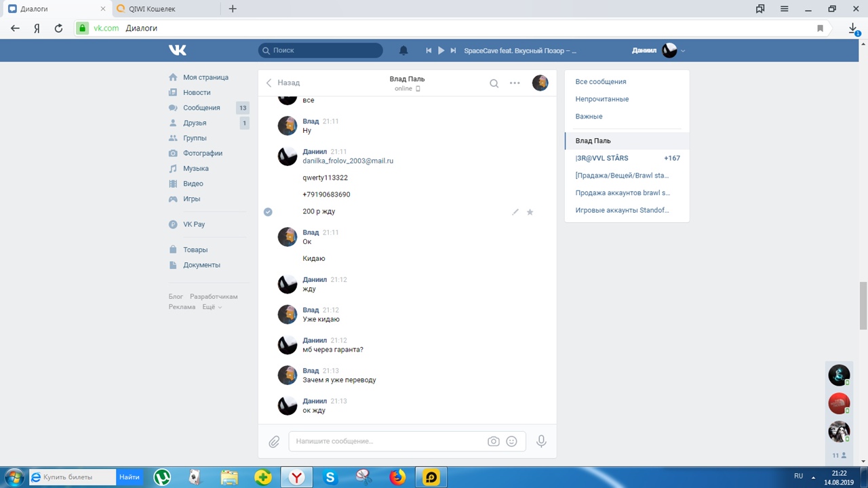Open notifications bell in VK header
This screenshot has width=868, height=488.
[403, 51]
